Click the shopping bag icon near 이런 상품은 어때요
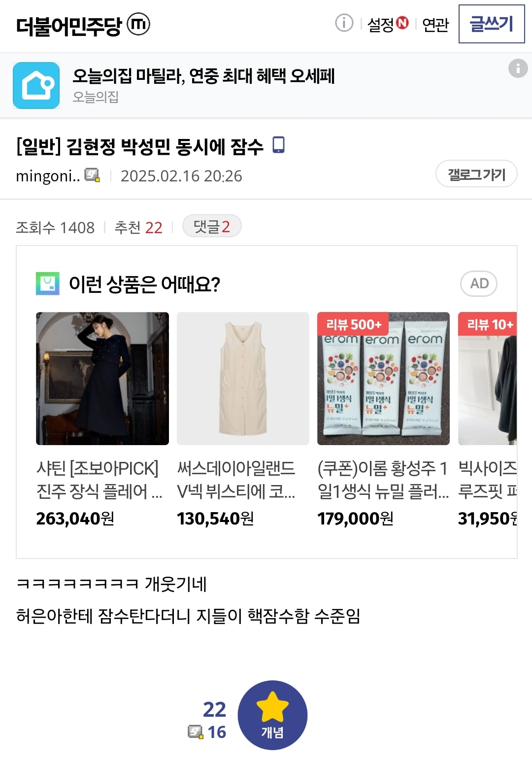Image resolution: width=532 pixels, height=767 pixels. click(48, 283)
